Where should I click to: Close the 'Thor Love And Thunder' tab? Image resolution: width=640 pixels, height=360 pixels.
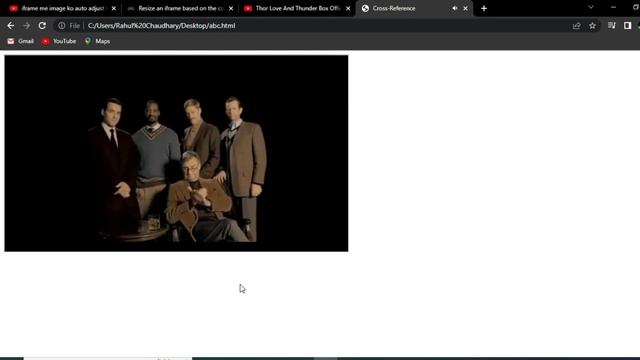tap(348, 8)
